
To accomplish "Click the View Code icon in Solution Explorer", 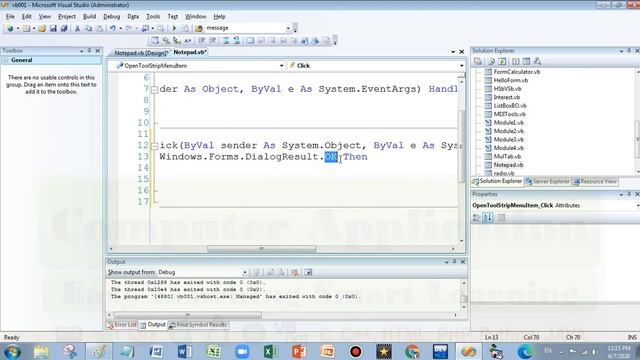I will point(516,61).
